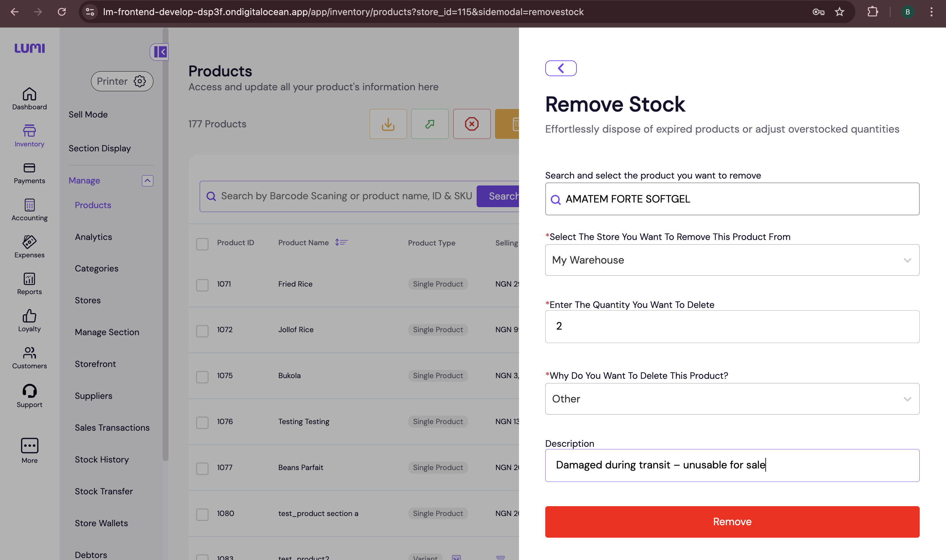Select the Bukola product checkbox

(202, 377)
